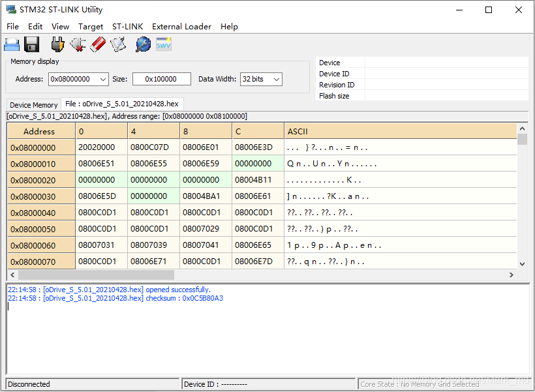Select the oDrive_S_5.01_20210428.hex file tab

[x=122, y=104]
